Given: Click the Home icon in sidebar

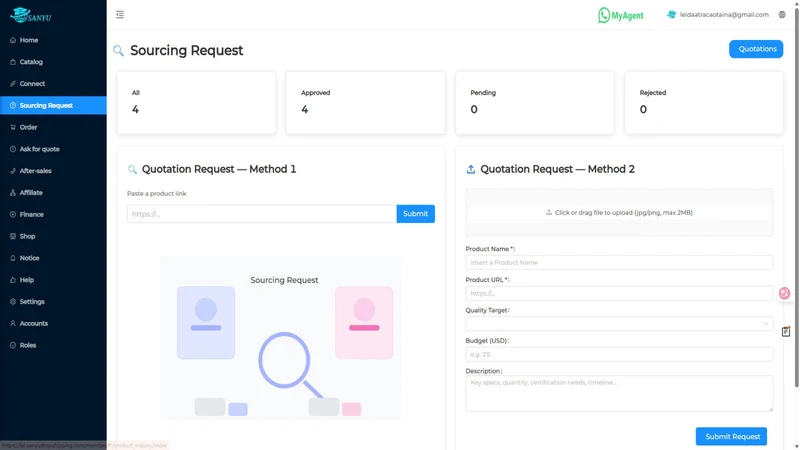Looking at the screenshot, I should pyautogui.click(x=13, y=40).
